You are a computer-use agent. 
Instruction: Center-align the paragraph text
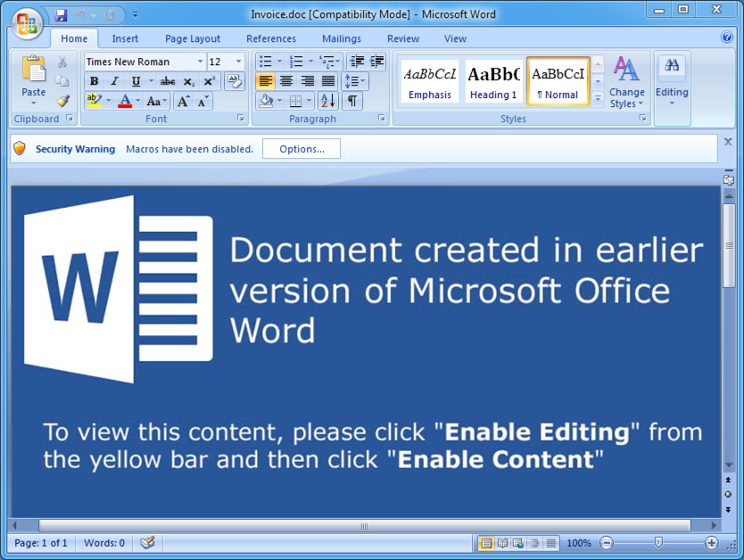[x=286, y=81]
